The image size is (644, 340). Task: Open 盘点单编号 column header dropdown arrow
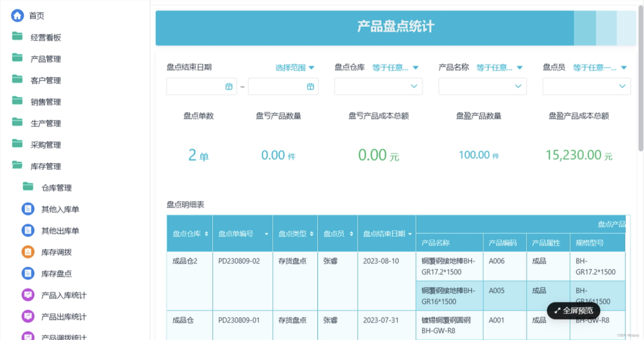266,234
